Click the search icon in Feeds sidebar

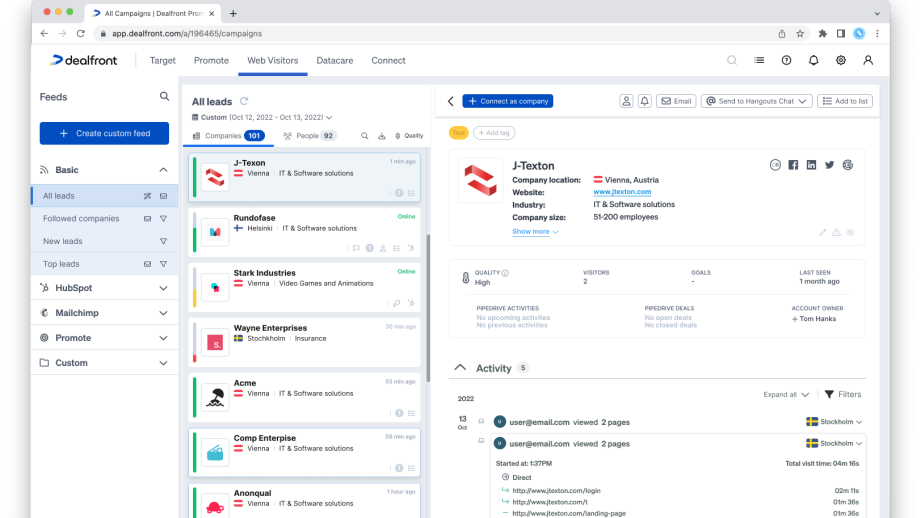[x=164, y=96]
